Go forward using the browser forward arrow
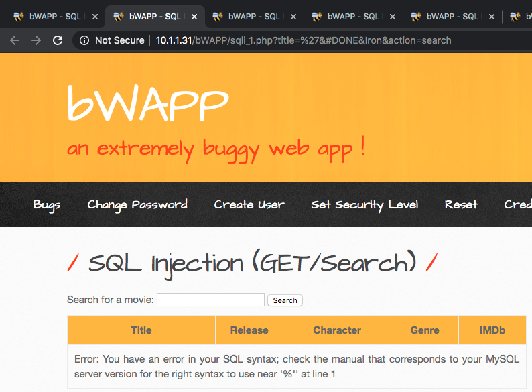 click(36, 40)
